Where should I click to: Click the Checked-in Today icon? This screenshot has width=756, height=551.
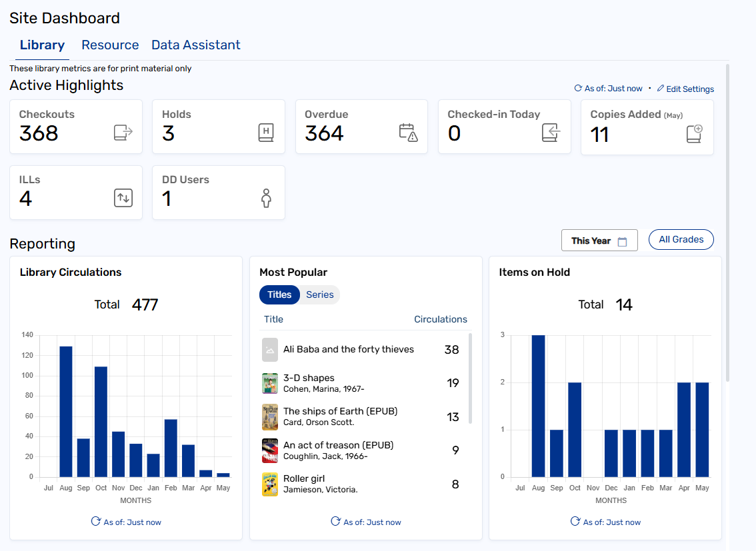pyautogui.click(x=551, y=133)
